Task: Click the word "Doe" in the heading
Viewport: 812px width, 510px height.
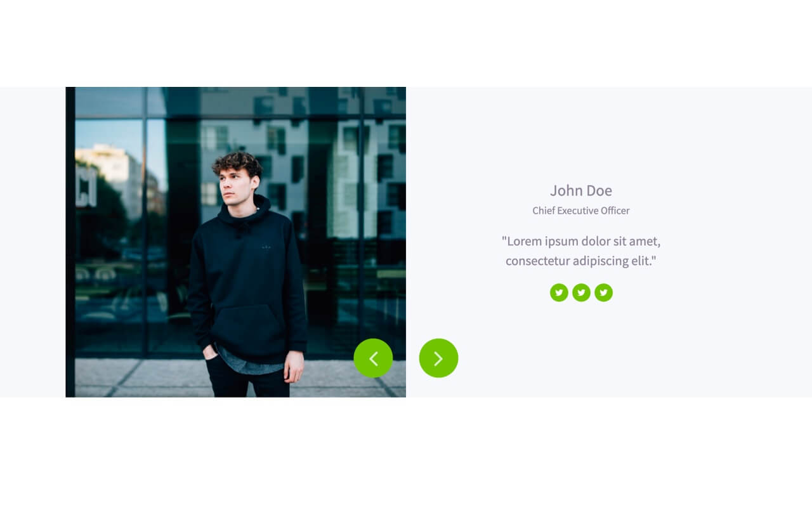Action: [x=599, y=190]
